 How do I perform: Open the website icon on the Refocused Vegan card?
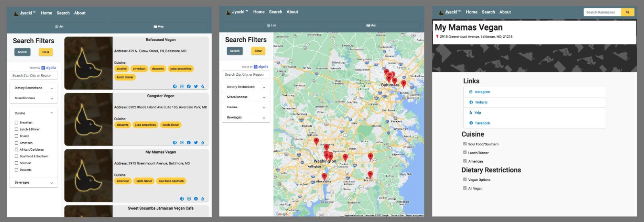pyautogui.click(x=175, y=86)
